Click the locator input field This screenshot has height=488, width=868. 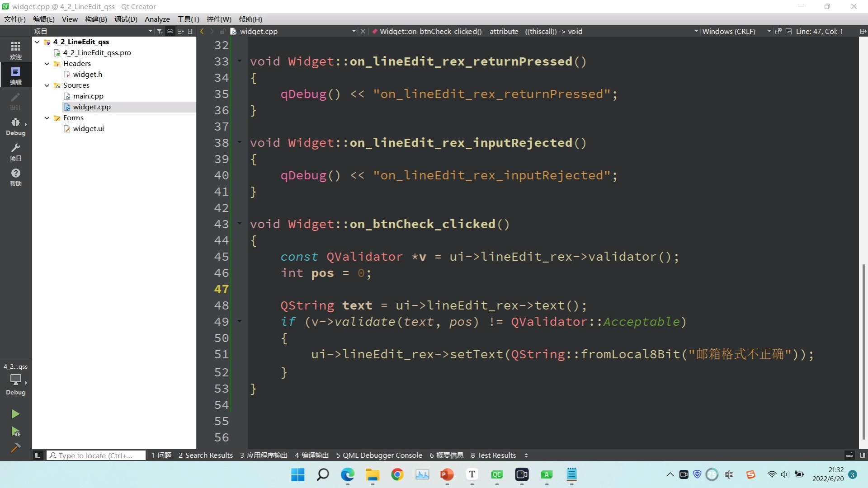[96, 455]
